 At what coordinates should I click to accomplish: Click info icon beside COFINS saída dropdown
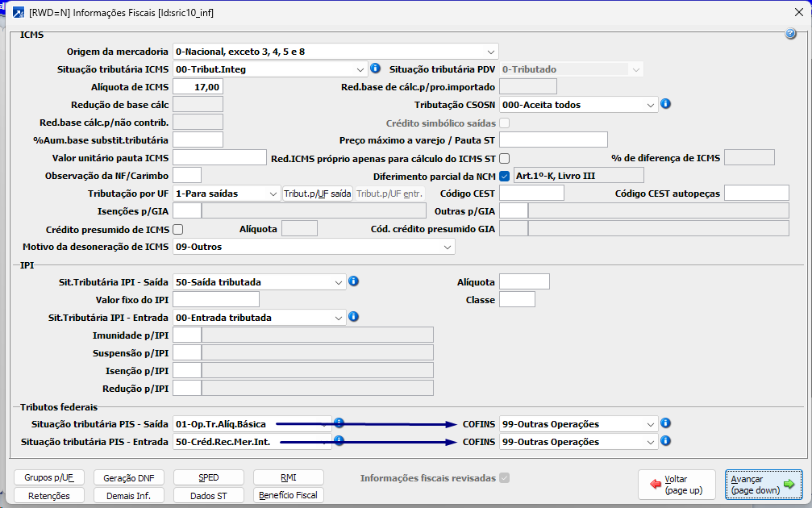[x=665, y=423]
